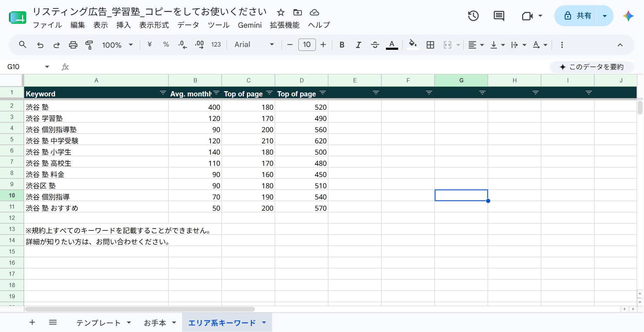Toggle the column G header filter
This screenshot has height=332, width=644.
click(482, 93)
